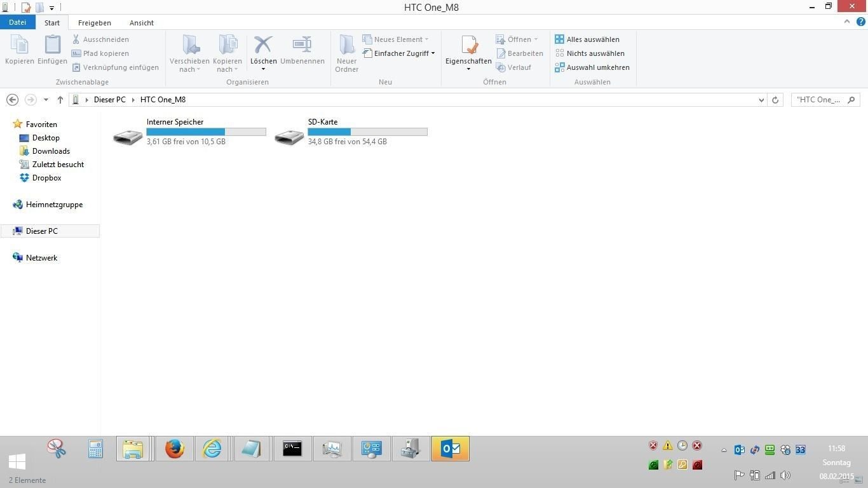
Task: Select Netzwerk in the navigation pane
Action: tap(41, 258)
